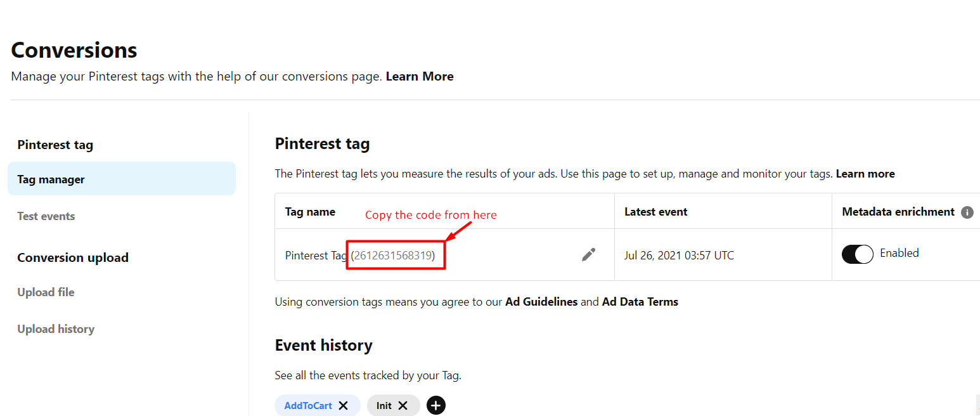
Task: Go to Test events
Action: pyautogui.click(x=46, y=216)
